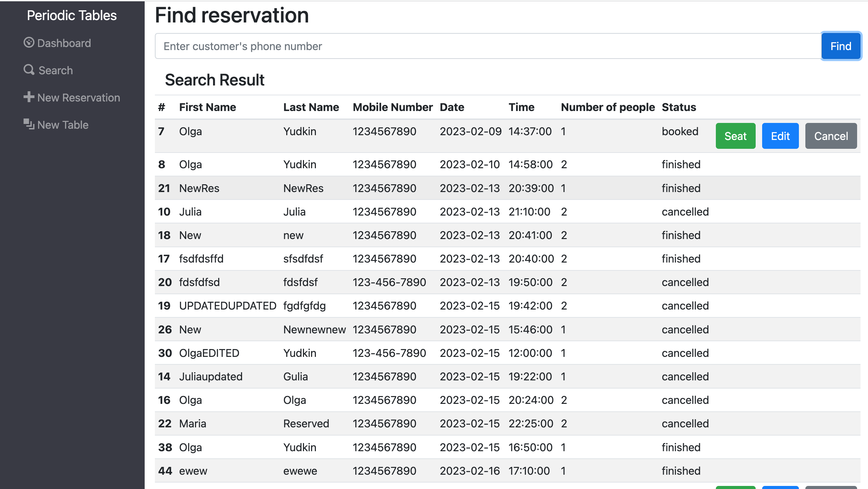Click the Periodic Tables title
The width and height of the screenshot is (868, 489).
click(72, 16)
